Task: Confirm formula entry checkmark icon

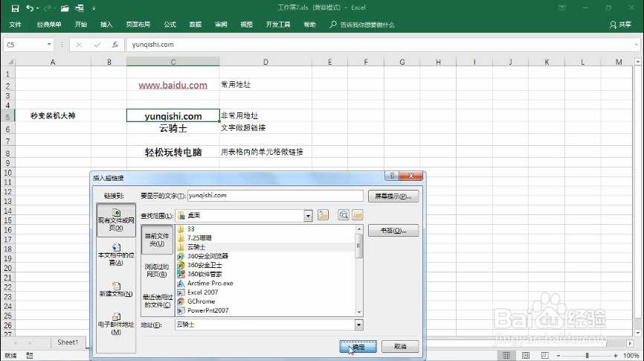Action: click(x=97, y=45)
